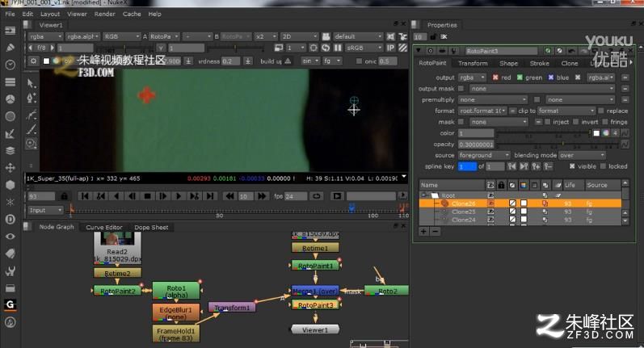Click the remove layer minus button
644x348 pixels.
(x=435, y=232)
